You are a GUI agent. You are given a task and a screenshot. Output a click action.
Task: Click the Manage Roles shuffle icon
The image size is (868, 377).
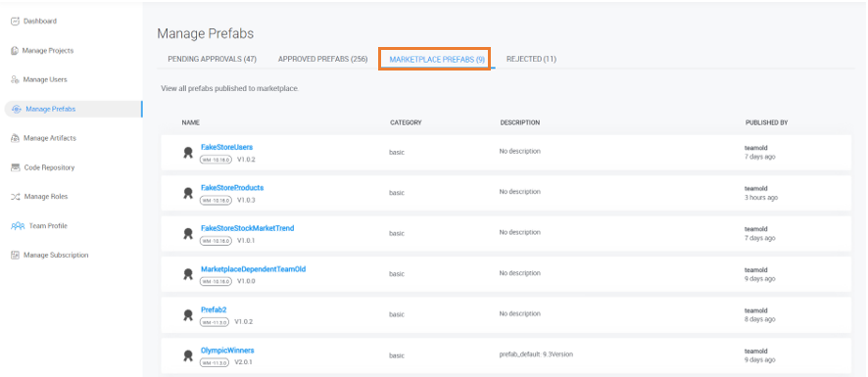coord(16,197)
